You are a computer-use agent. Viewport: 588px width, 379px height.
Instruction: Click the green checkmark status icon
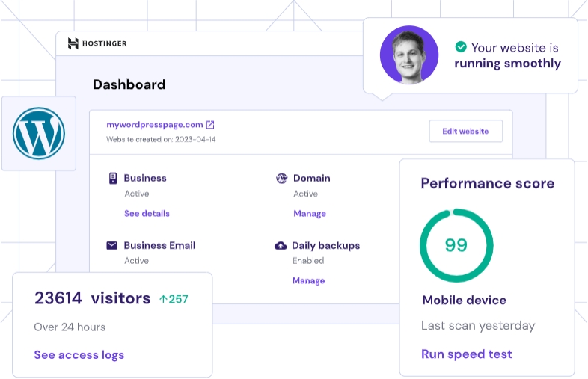tap(462, 47)
